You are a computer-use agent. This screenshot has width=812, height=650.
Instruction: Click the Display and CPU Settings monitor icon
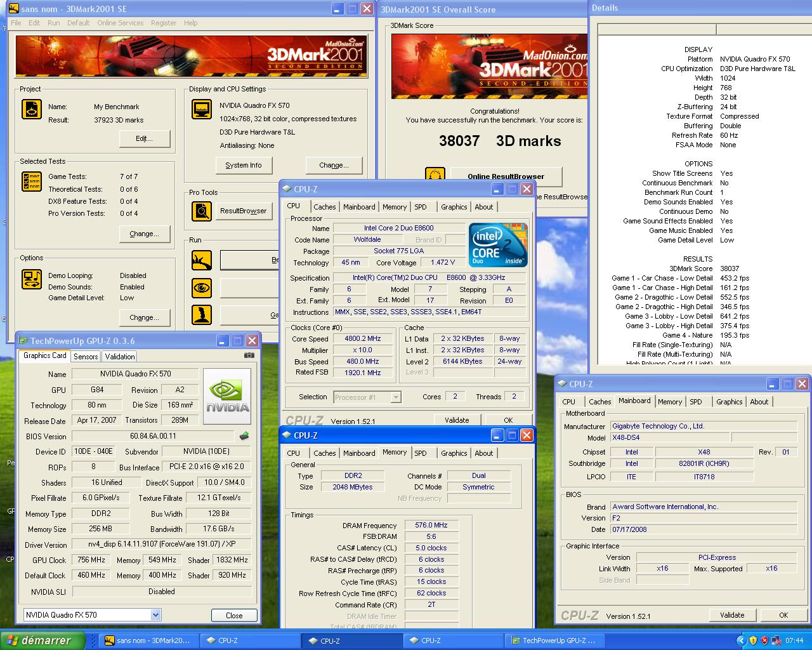click(x=202, y=109)
